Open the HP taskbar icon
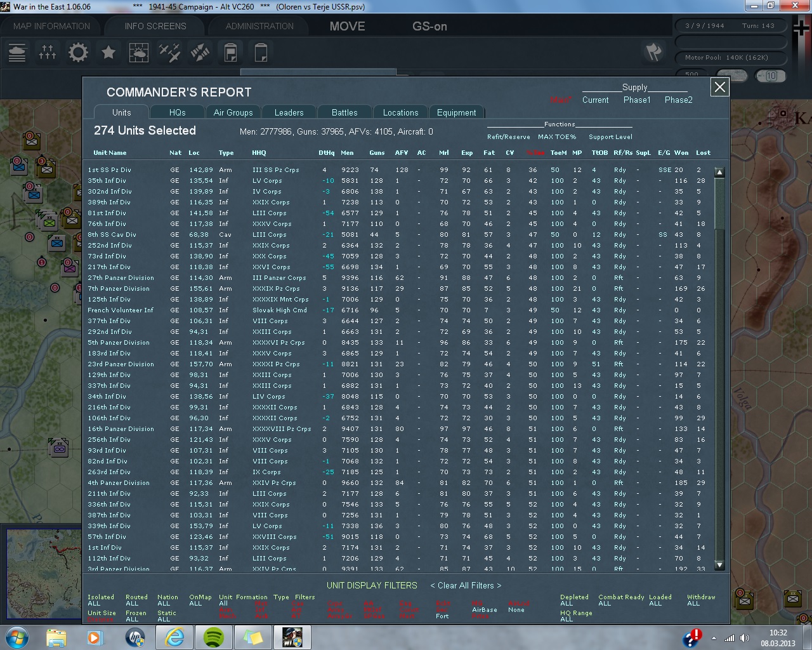 point(134,637)
